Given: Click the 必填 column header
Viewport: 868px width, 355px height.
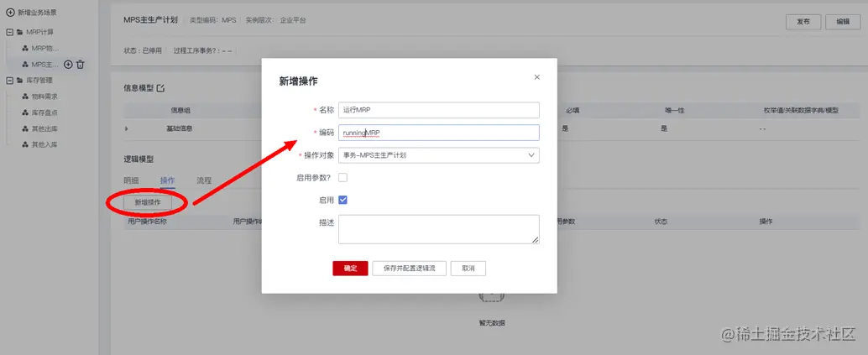Looking at the screenshot, I should pos(573,110).
